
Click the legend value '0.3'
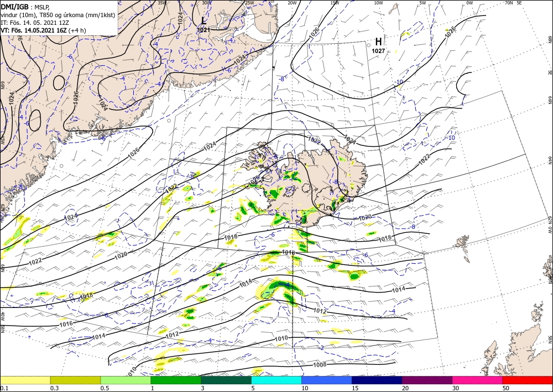pos(54,388)
